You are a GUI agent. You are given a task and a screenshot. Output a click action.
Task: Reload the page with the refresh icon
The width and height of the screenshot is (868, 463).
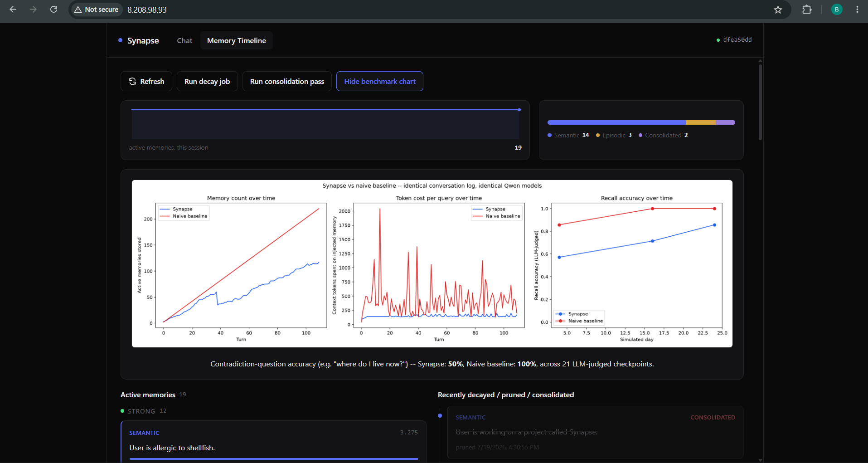[x=53, y=10]
